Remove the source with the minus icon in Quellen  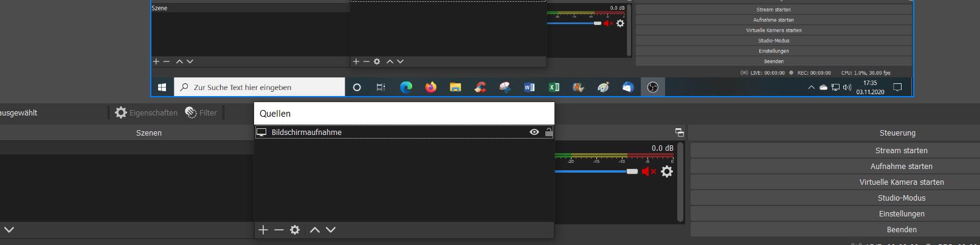point(278,230)
